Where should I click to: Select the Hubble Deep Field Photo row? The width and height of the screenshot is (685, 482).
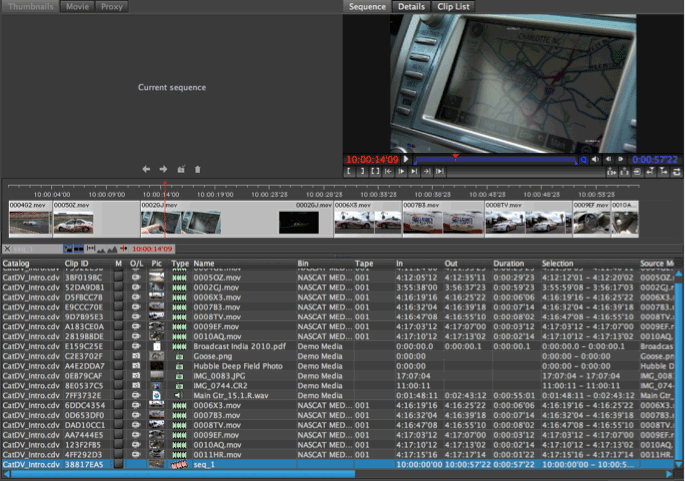[237, 366]
